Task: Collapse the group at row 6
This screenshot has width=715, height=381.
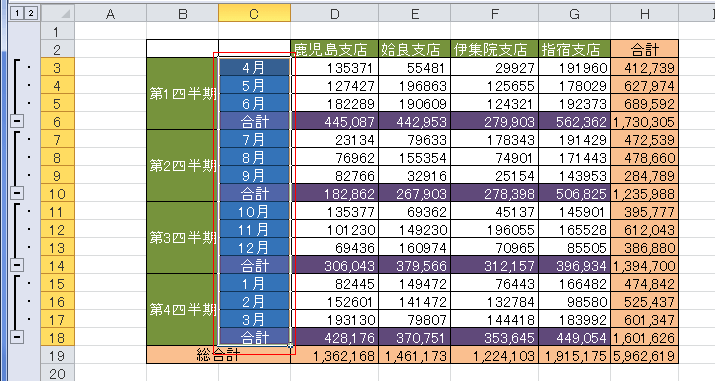Action: click(17, 121)
